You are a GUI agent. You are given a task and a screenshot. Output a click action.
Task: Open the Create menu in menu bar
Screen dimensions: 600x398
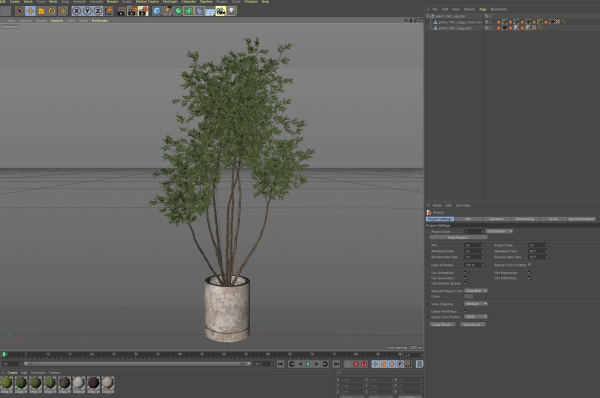[x=14, y=2]
